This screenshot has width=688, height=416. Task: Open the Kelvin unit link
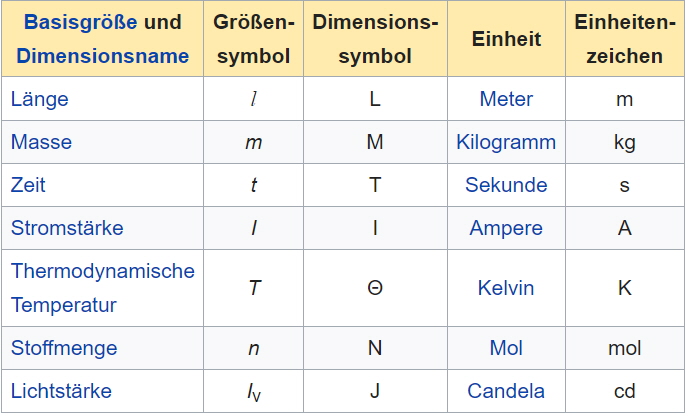506,288
